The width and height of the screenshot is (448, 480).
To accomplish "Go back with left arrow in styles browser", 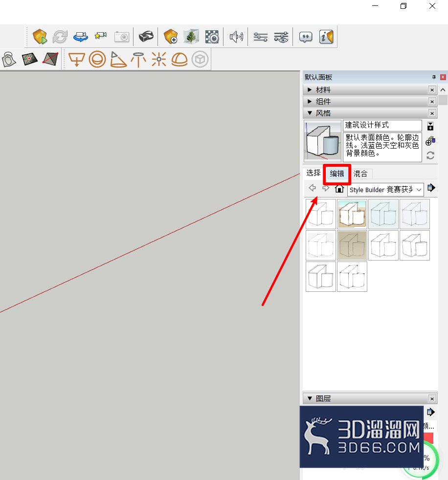I will point(313,188).
